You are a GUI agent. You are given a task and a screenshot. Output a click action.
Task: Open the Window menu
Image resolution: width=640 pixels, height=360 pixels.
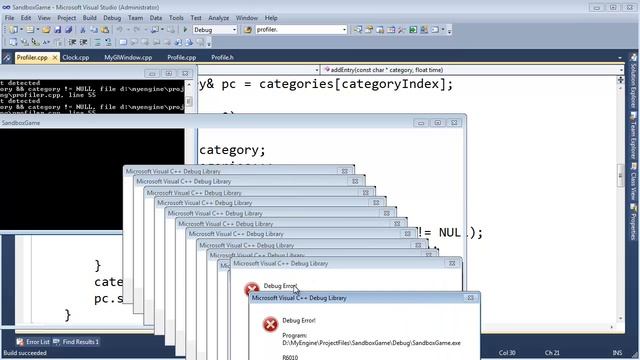click(247, 18)
